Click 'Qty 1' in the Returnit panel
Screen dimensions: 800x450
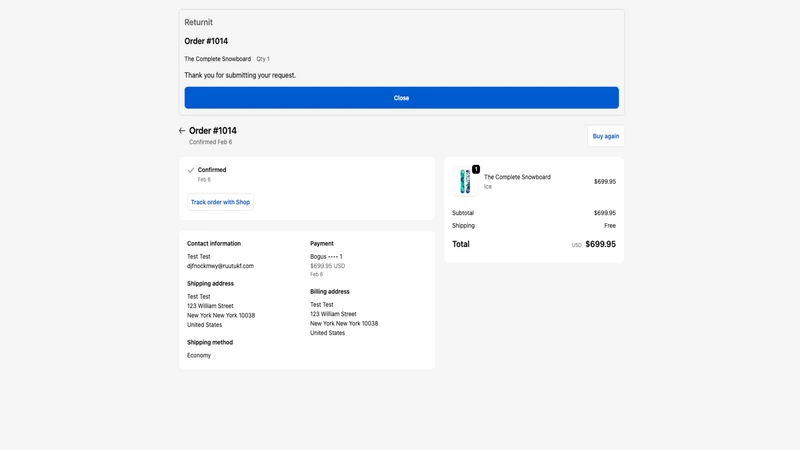pos(263,59)
